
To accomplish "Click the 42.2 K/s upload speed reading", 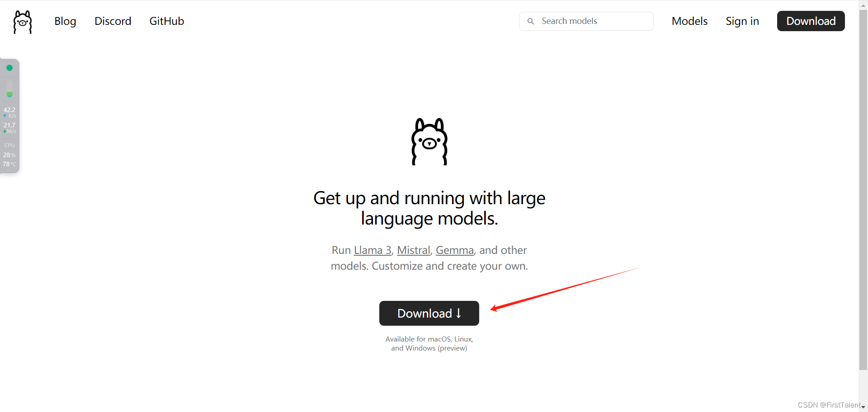I will click(9, 112).
